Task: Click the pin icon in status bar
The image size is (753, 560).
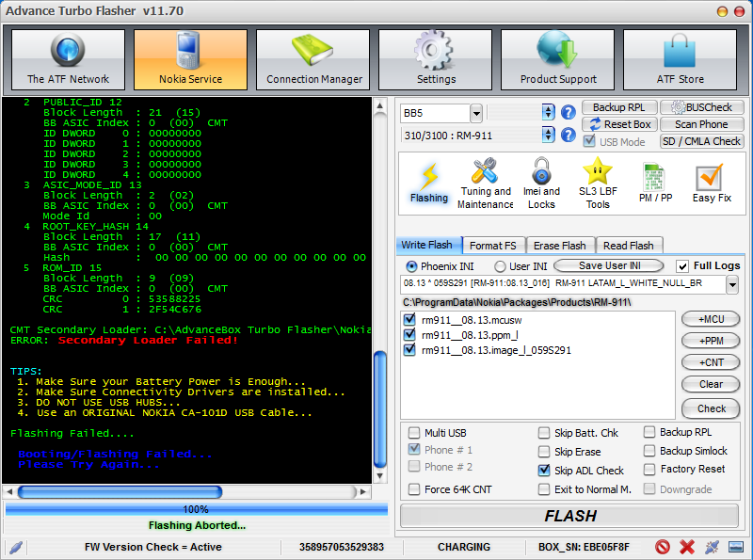Action: (x=712, y=547)
